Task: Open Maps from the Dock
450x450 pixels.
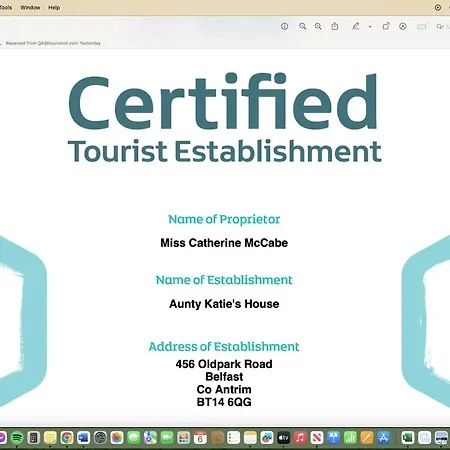Action: click(x=150, y=437)
